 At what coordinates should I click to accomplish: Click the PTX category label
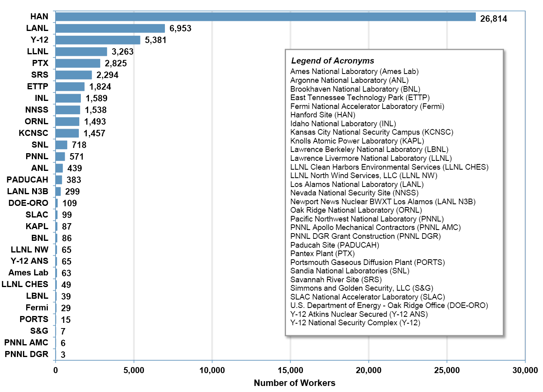[x=40, y=63]
